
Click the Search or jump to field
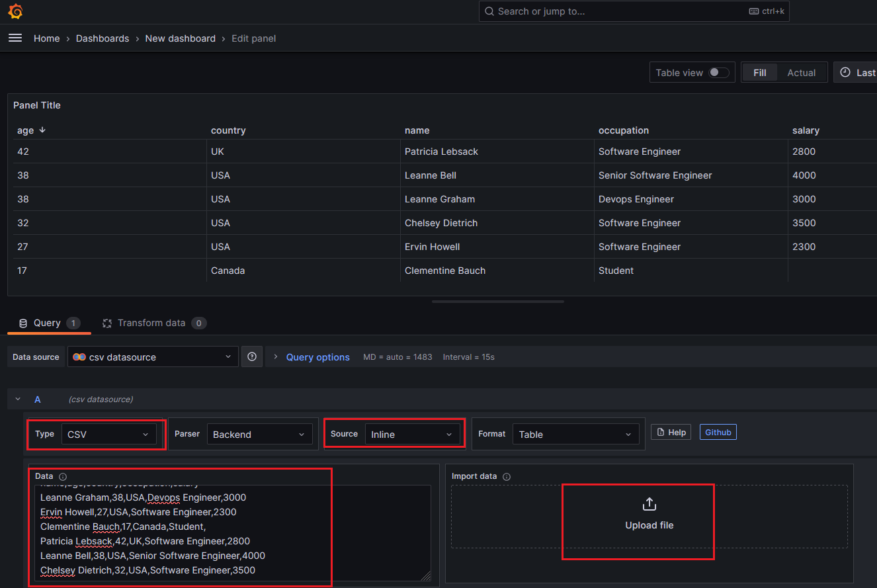634,11
